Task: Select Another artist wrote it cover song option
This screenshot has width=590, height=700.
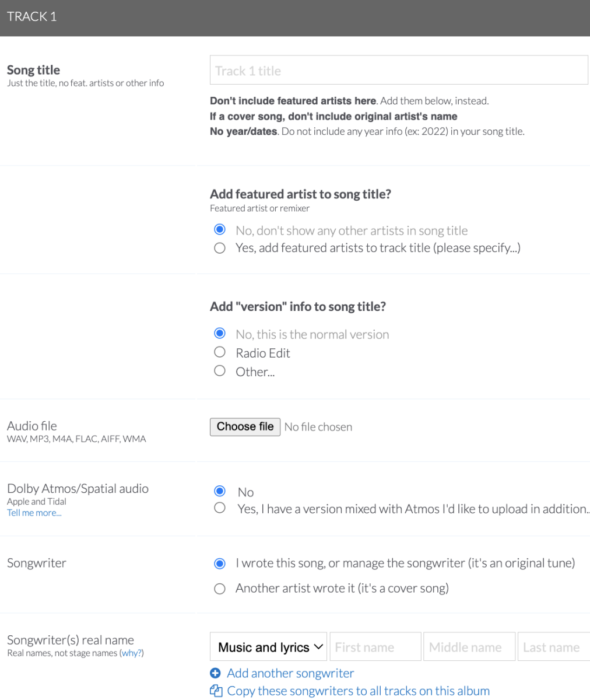Action: point(220,589)
